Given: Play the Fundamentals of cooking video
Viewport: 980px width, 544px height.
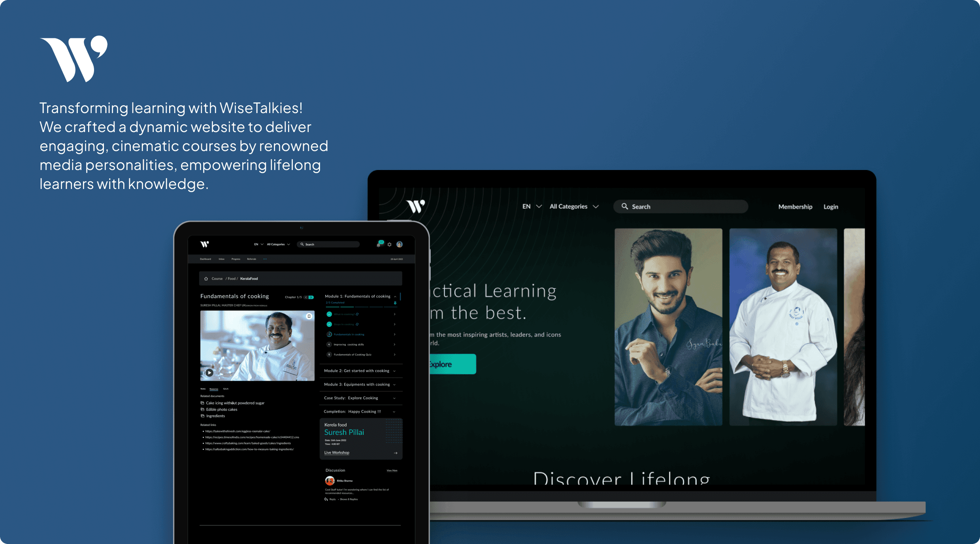Looking at the screenshot, I should (x=209, y=372).
